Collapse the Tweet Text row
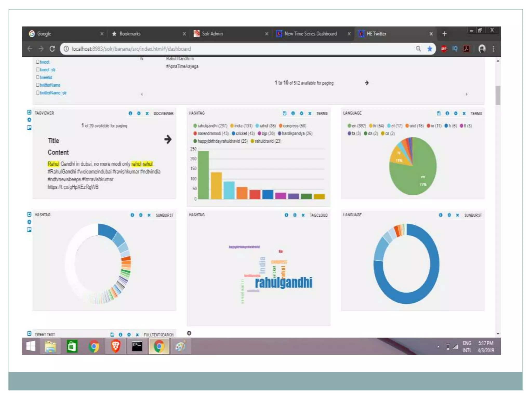This screenshot has height=399, width=532. pyautogui.click(x=29, y=334)
